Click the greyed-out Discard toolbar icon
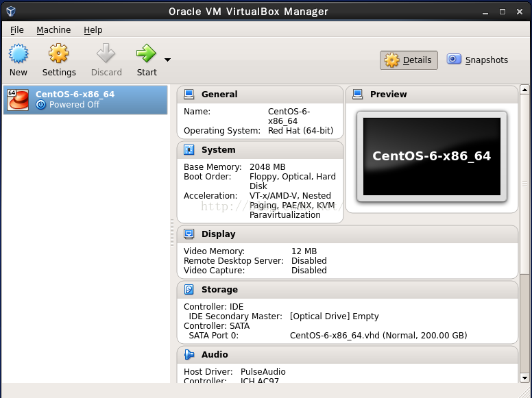This screenshot has width=532, height=398. click(106, 53)
